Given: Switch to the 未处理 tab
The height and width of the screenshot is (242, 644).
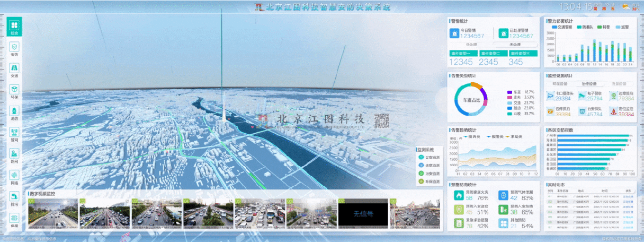Looking at the screenshot, I should 515,45.
